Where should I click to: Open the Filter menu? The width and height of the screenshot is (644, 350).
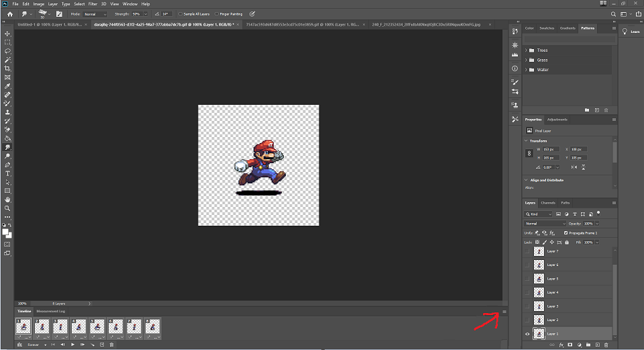coord(93,4)
